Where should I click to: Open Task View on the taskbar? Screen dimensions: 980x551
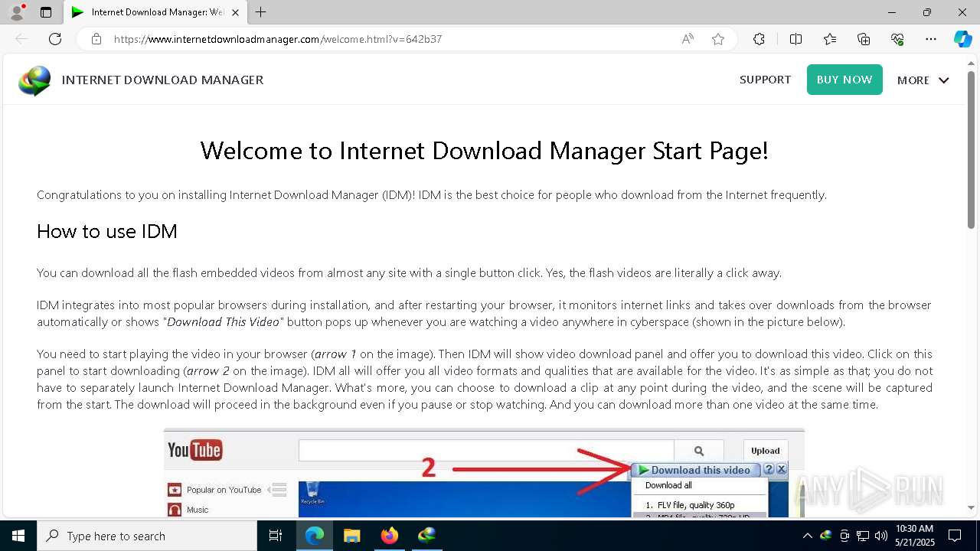[x=276, y=536]
